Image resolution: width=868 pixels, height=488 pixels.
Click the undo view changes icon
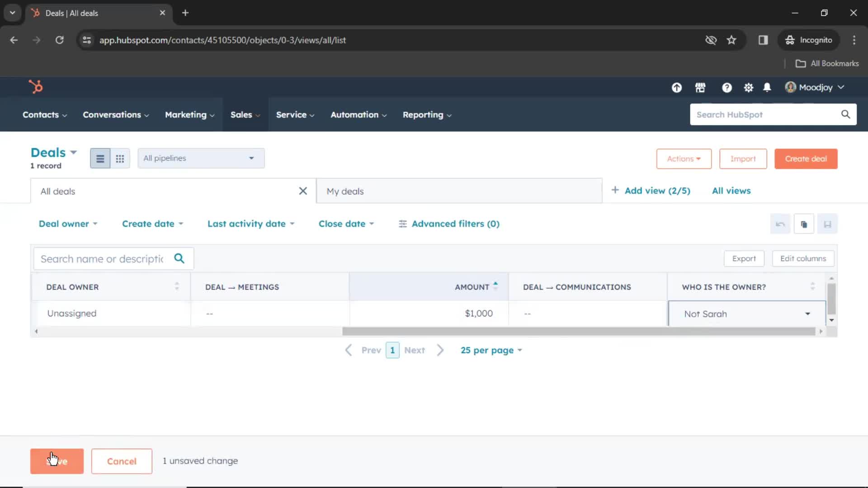pos(780,224)
